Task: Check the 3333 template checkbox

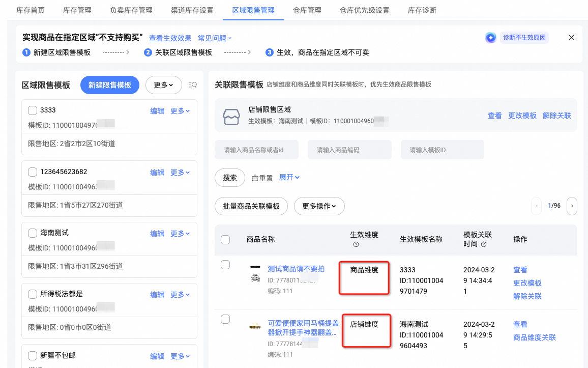Action: click(x=33, y=110)
